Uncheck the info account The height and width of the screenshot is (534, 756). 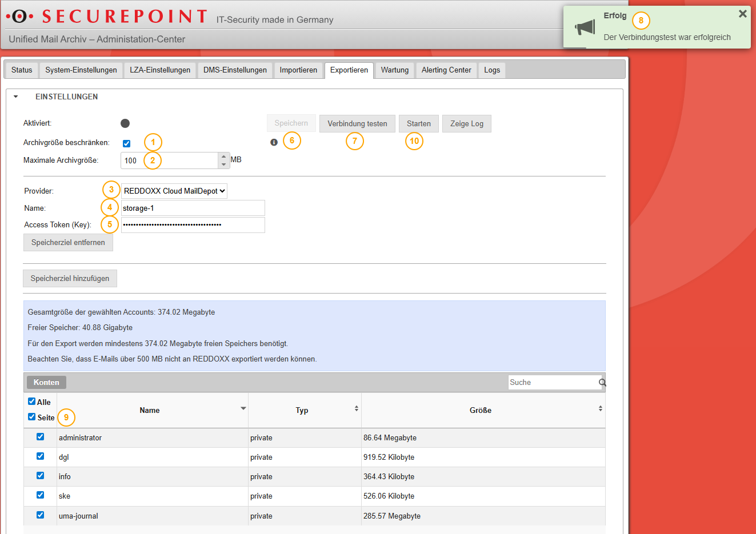click(40, 476)
